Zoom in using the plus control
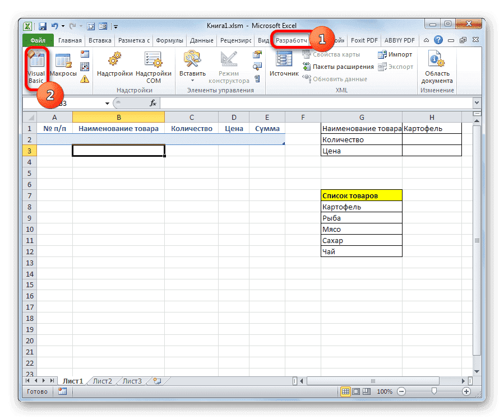Viewport: 504px width, 420px height. (x=466, y=391)
